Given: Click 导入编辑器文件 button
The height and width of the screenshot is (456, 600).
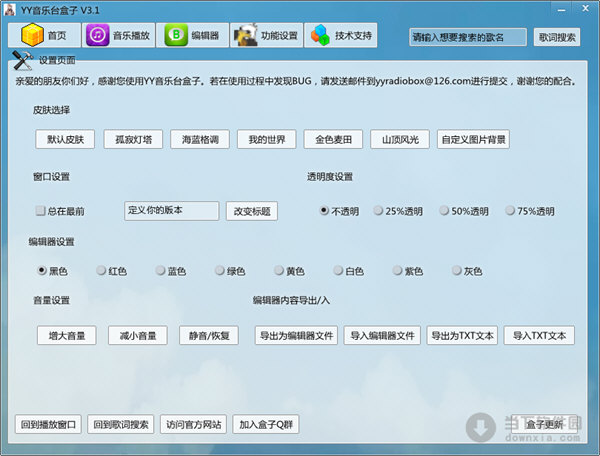Looking at the screenshot, I should [382, 335].
